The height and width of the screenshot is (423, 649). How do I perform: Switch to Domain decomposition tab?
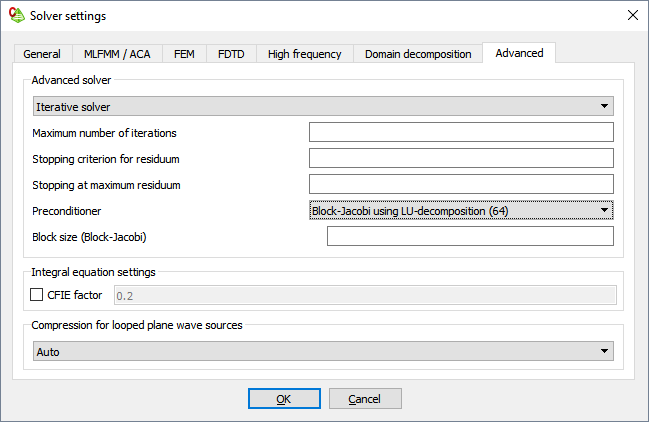(x=417, y=54)
